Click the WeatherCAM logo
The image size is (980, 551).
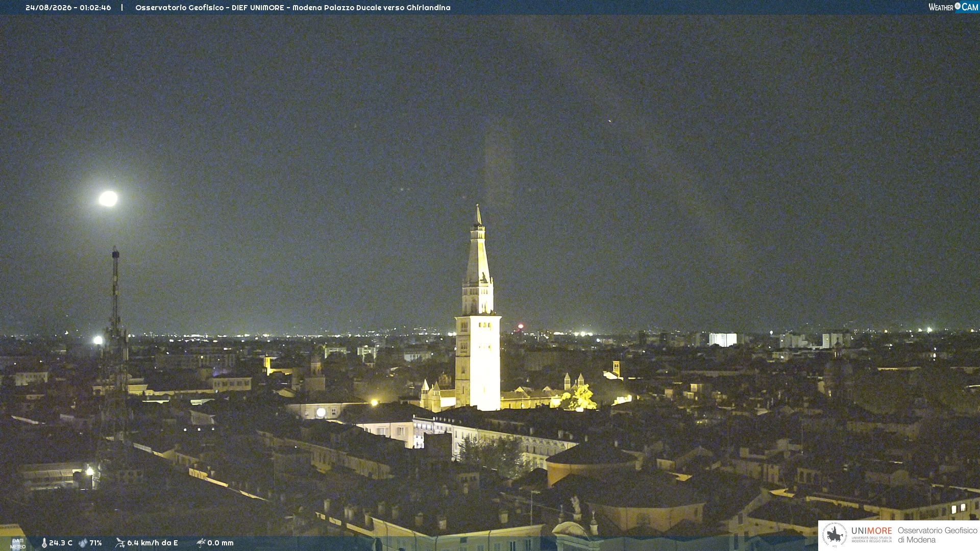click(953, 7)
